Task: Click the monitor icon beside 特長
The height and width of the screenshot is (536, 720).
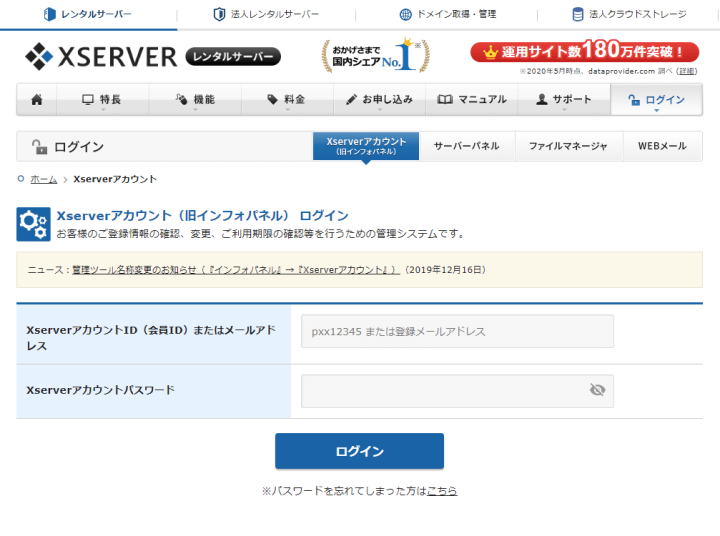Action: pos(88,99)
